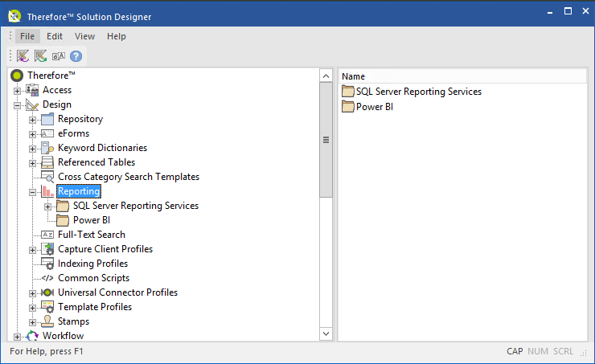Collapse the Reporting node
Image resolution: width=595 pixels, height=364 pixels.
click(x=33, y=192)
